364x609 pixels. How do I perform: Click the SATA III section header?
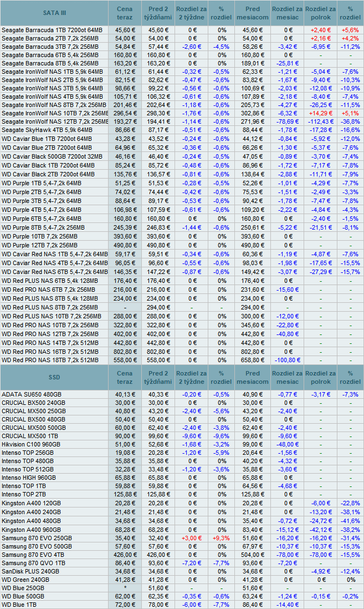[x=54, y=13]
